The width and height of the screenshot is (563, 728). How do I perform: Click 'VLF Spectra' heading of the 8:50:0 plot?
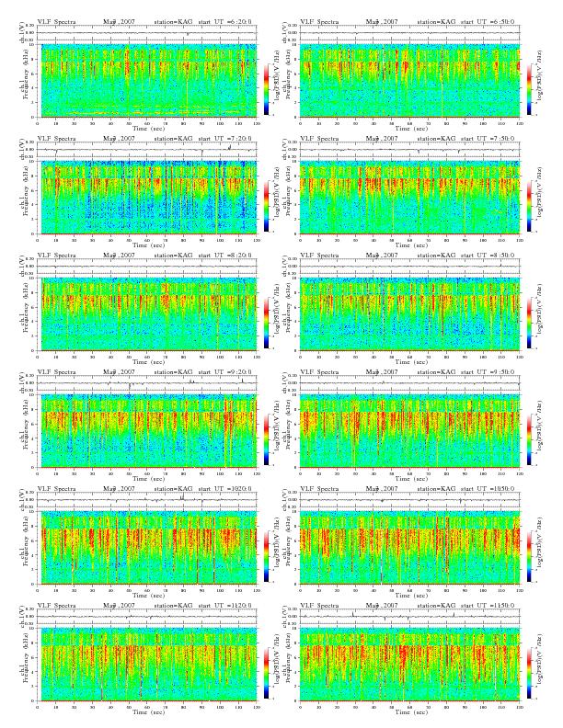coord(319,256)
